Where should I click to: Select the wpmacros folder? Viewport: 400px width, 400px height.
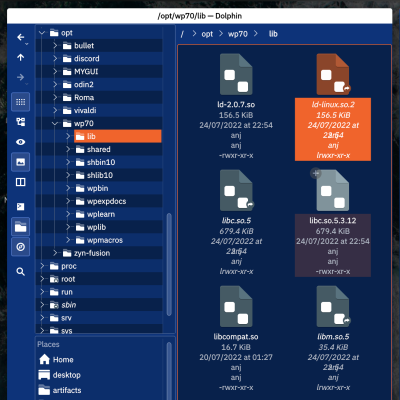(x=99, y=240)
